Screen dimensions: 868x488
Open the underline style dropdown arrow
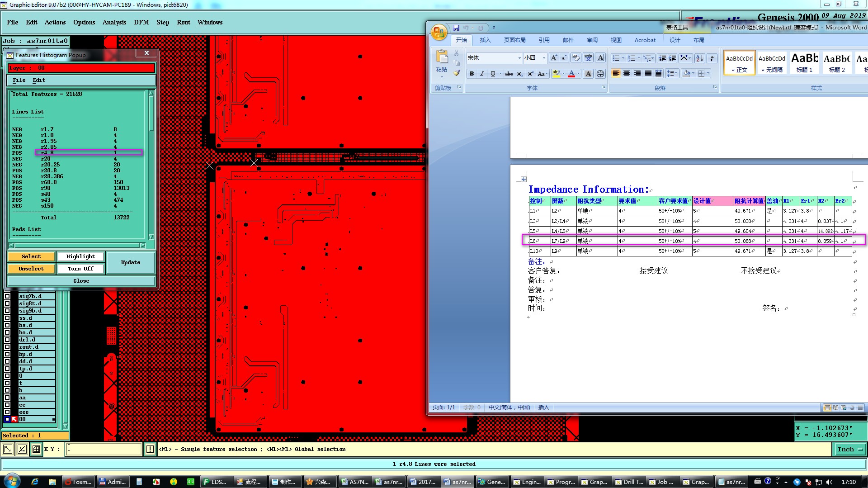(x=500, y=74)
